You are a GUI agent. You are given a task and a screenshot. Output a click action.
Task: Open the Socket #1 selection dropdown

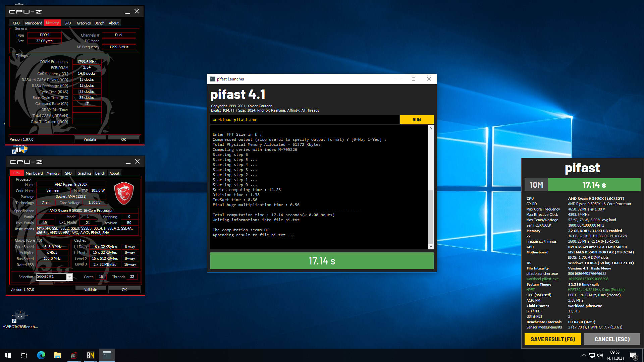(x=69, y=277)
